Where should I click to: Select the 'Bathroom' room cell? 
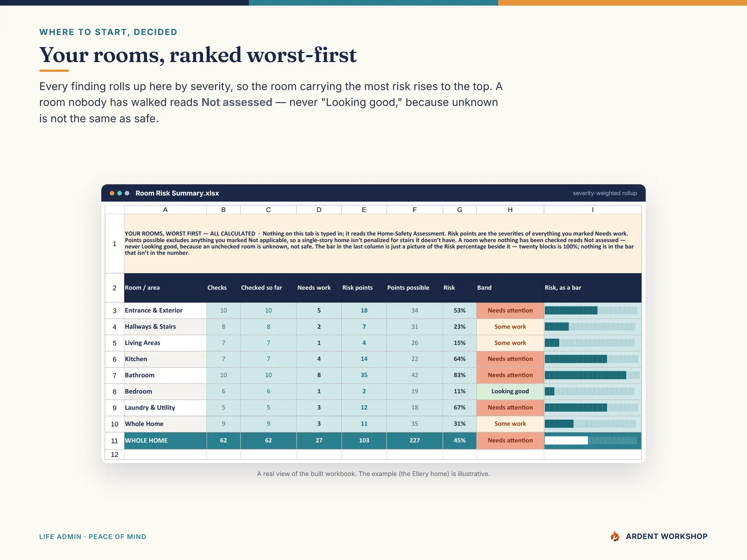click(x=165, y=375)
